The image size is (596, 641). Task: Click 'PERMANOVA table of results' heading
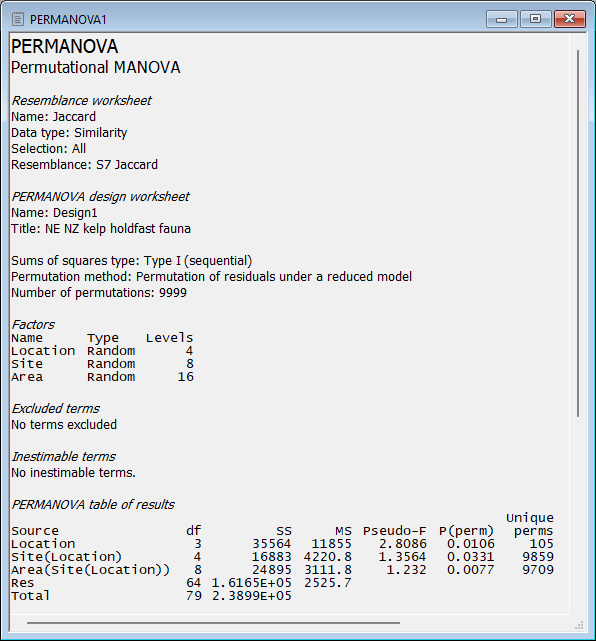(x=93, y=505)
